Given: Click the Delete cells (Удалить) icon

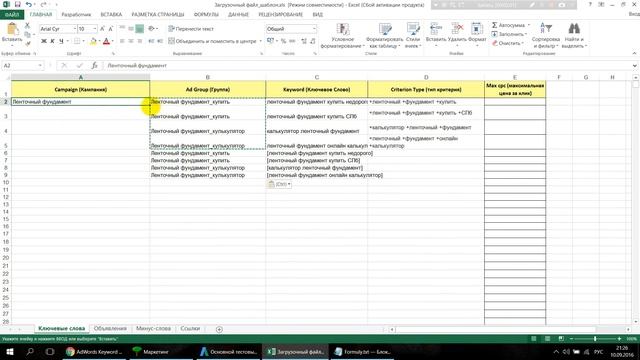Looking at the screenshot, I should [457, 29].
